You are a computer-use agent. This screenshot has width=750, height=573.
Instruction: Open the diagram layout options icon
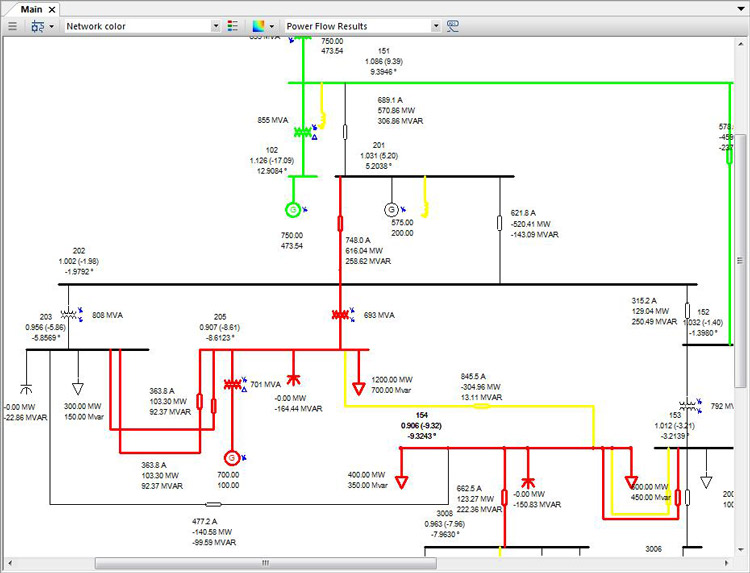36,26
